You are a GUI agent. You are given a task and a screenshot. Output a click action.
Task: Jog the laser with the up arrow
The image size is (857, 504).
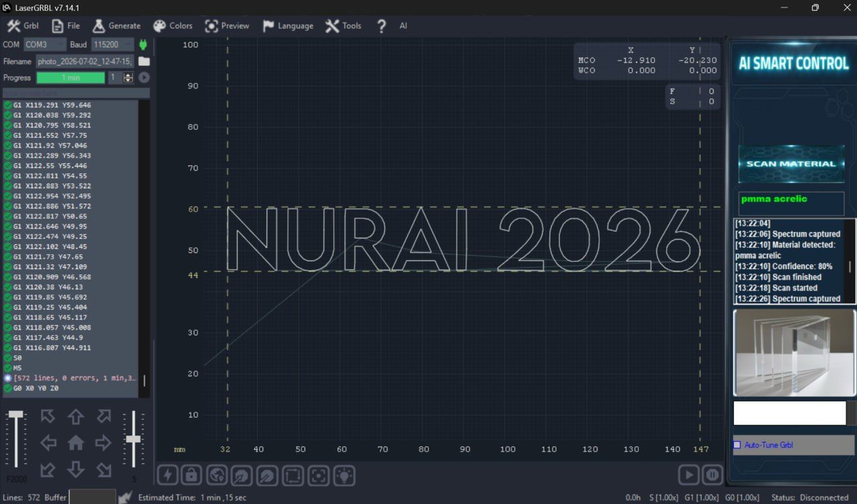pyautogui.click(x=76, y=416)
